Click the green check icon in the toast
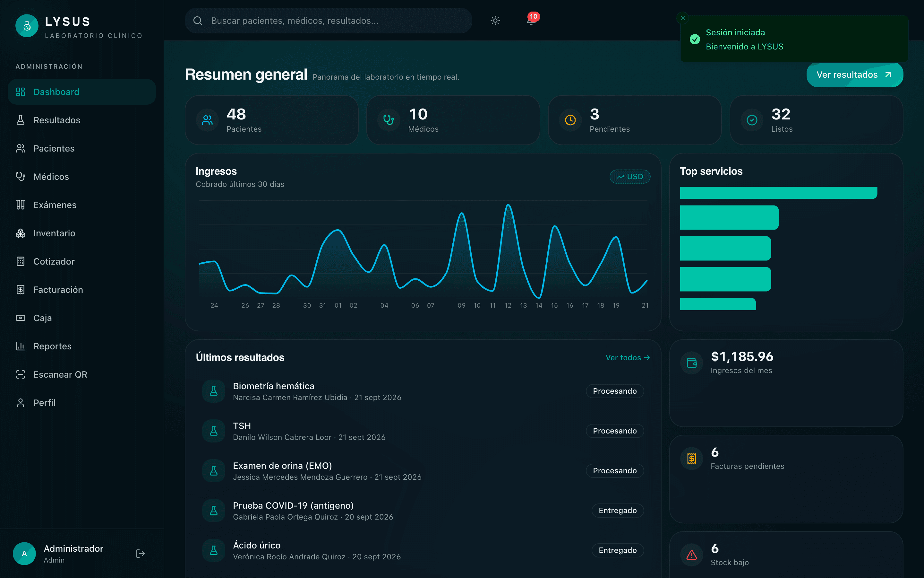 point(695,39)
